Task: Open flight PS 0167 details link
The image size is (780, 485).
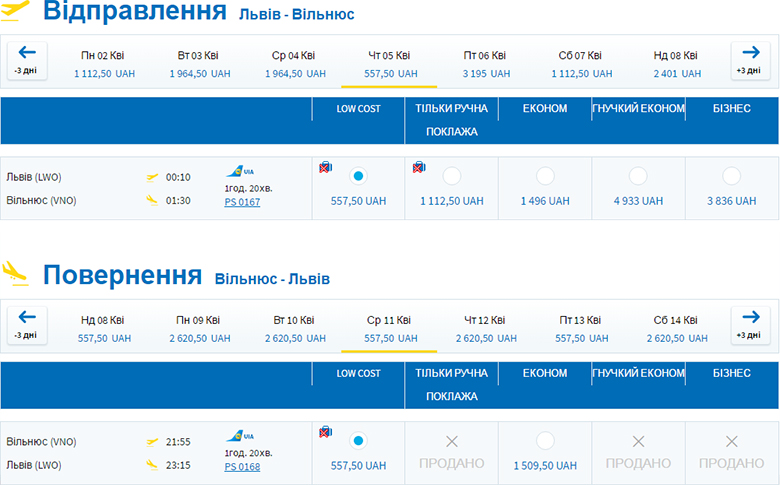Action: pos(242,202)
